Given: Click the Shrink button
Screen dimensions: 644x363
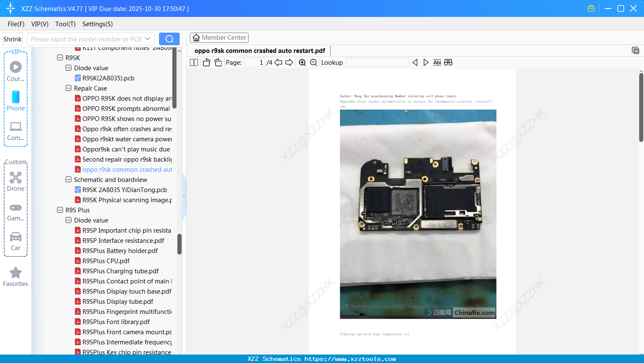Looking at the screenshot, I should click(13, 39).
